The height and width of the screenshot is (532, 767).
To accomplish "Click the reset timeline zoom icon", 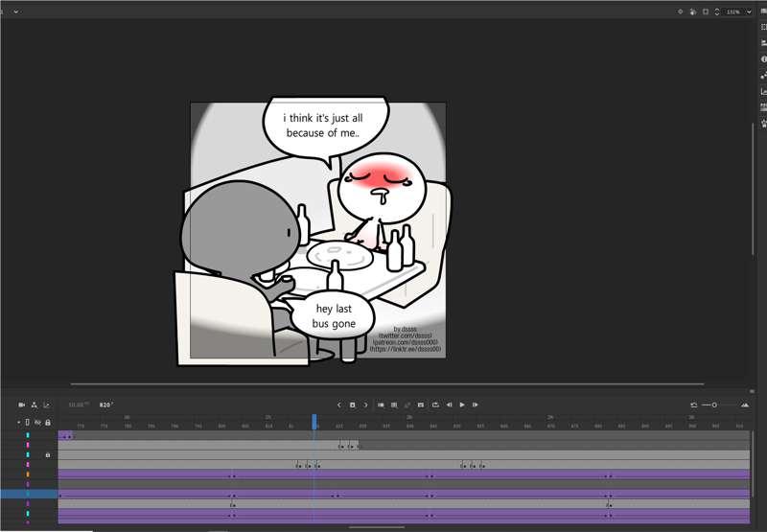I will coord(693,405).
